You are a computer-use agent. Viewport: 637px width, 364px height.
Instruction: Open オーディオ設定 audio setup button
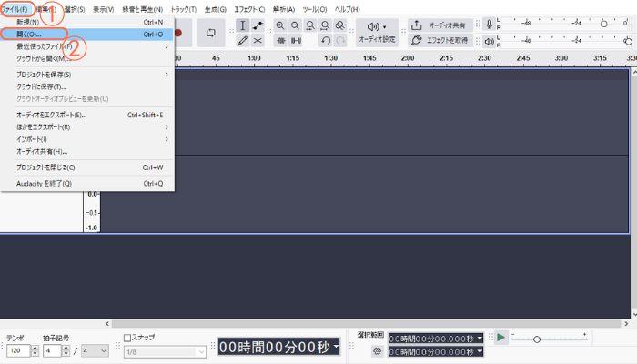pos(377,33)
